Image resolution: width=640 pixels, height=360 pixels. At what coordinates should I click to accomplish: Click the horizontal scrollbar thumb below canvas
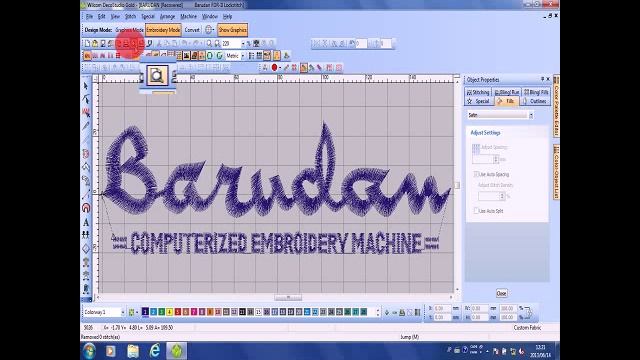[x=288, y=297]
